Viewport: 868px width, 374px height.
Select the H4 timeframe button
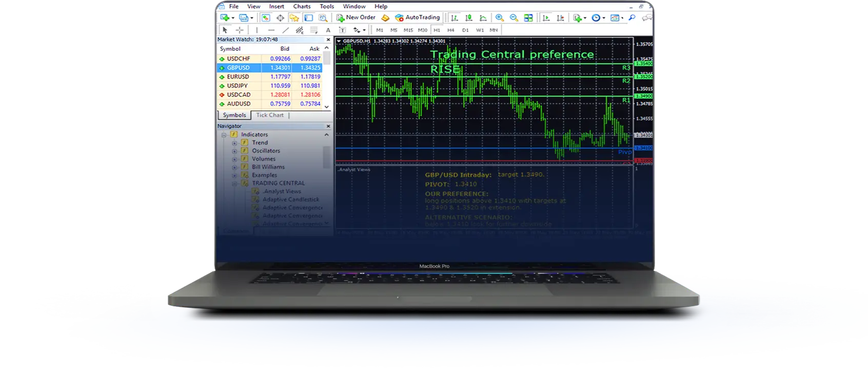click(x=451, y=30)
